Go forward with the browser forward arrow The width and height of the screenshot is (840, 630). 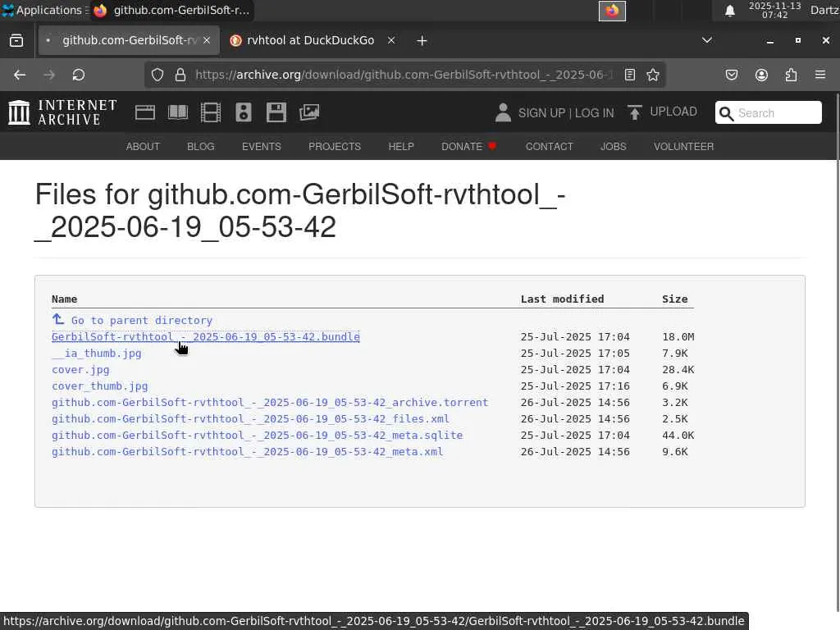pyautogui.click(x=49, y=75)
